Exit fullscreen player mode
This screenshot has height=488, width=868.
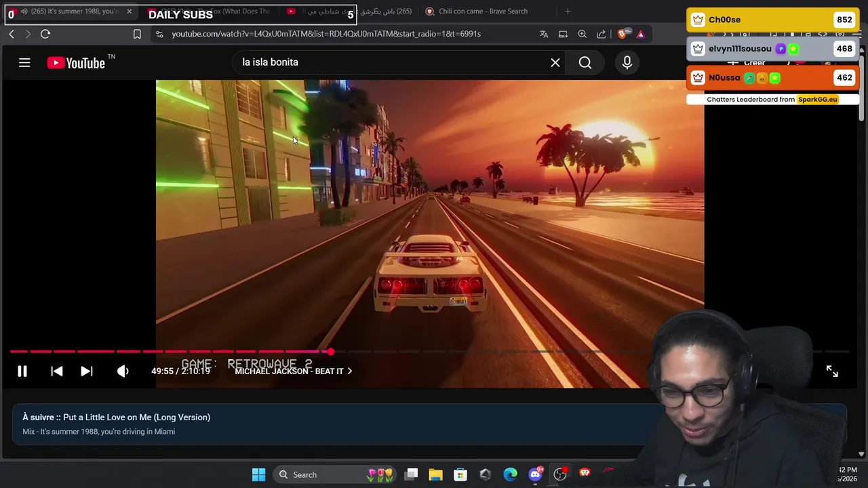pos(832,371)
